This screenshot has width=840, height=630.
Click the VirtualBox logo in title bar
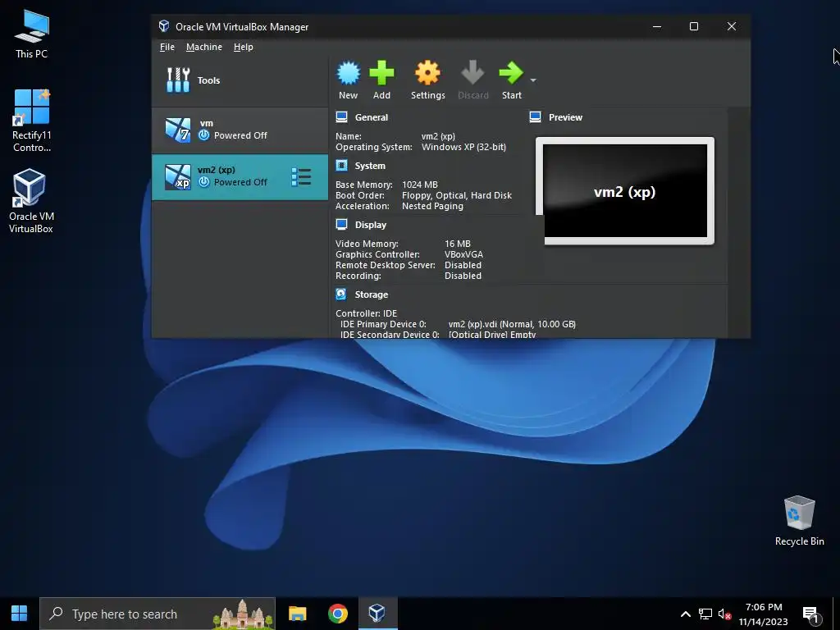tap(164, 26)
